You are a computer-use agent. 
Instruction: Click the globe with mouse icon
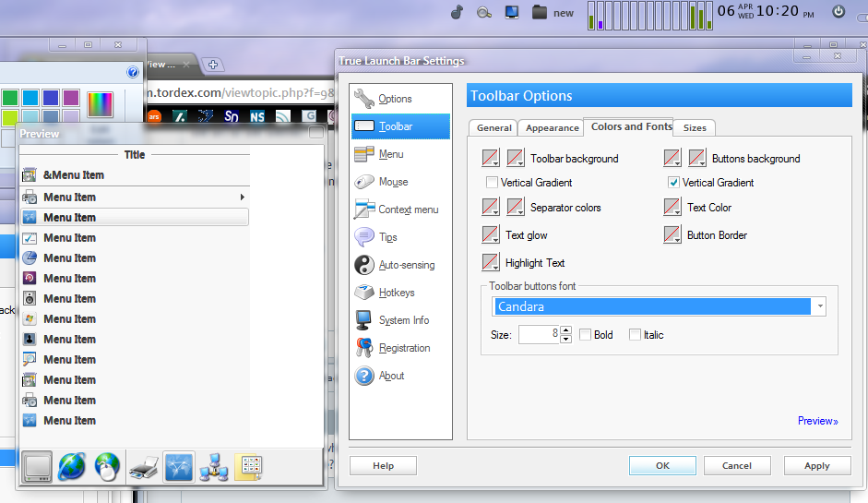point(108,467)
